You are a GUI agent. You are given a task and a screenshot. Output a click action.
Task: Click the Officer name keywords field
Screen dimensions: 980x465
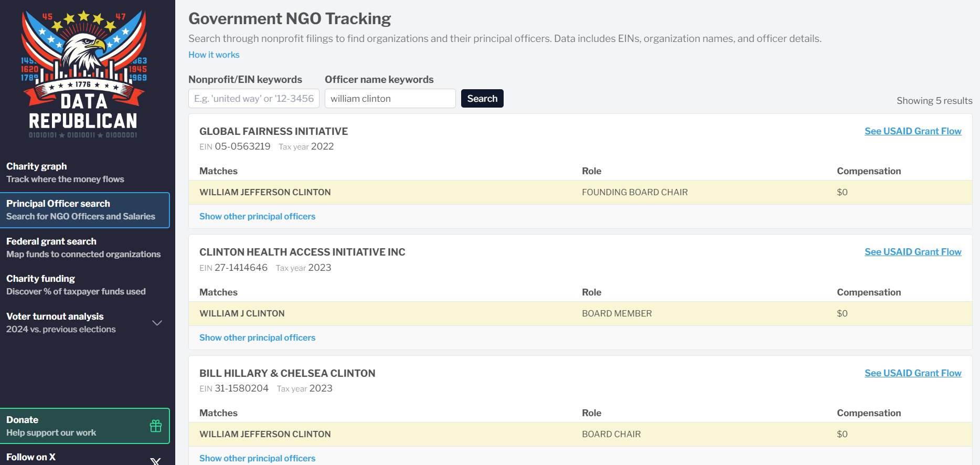pyautogui.click(x=390, y=99)
